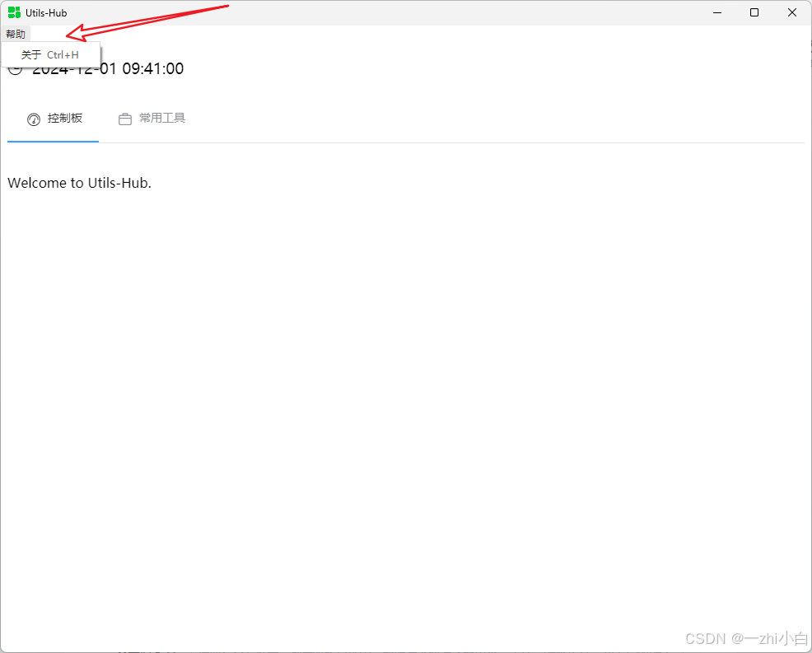This screenshot has height=653, width=812.
Task: Switch to the 控制板 tab
Action: pyautogui.click(x=54, y=119)
